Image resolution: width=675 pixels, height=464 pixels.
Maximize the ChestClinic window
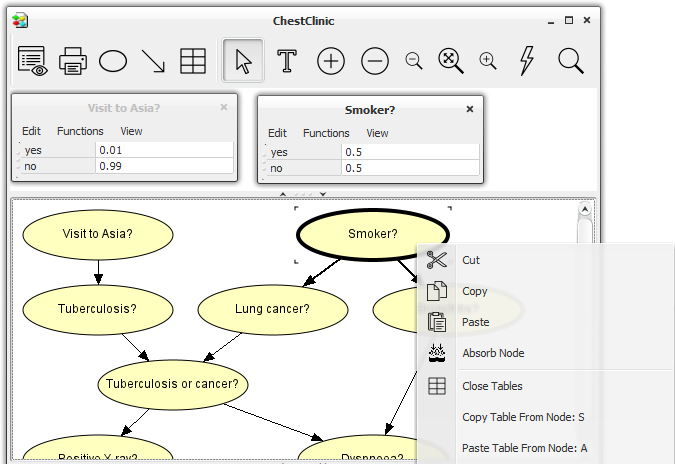pyautogui.click(x=569, y=20)
